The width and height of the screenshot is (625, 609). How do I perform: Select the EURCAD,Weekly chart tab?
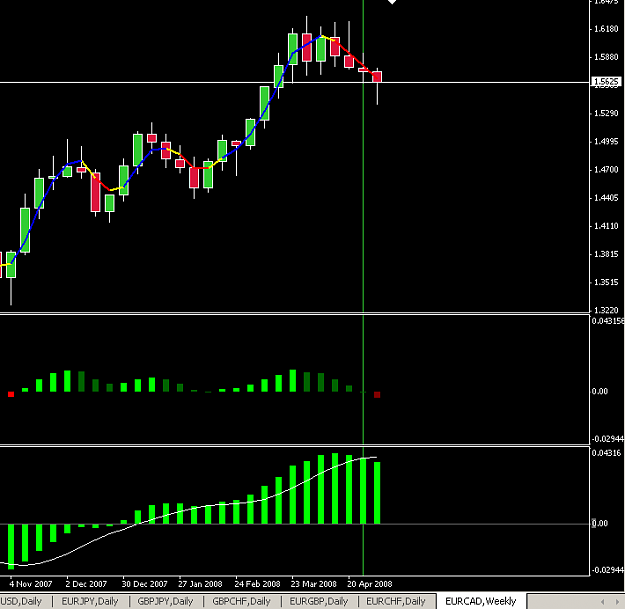[x=480, y=601]
